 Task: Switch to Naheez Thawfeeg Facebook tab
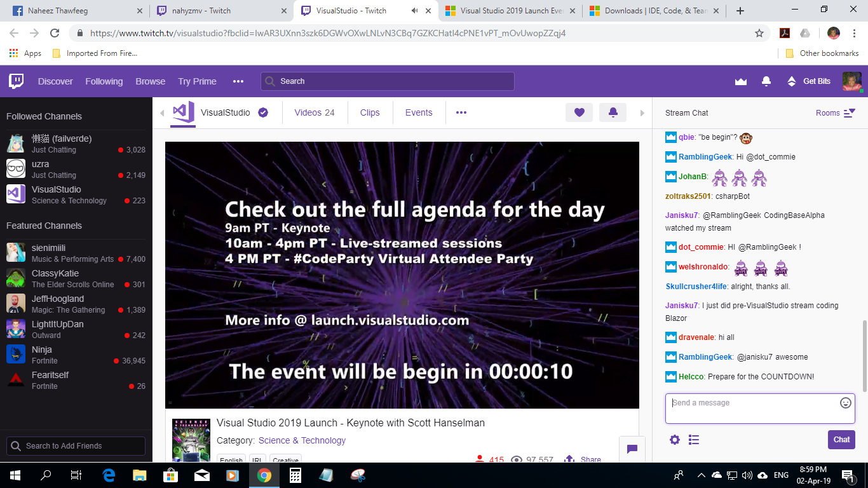coord(76,11)
